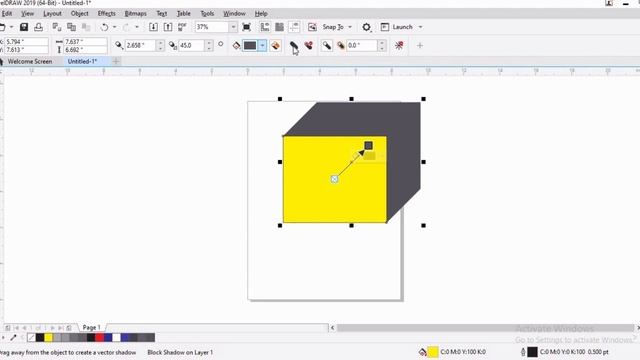Viewport: 640px width, 360px height.
Task: Click the Import icon
Action: 153,27
